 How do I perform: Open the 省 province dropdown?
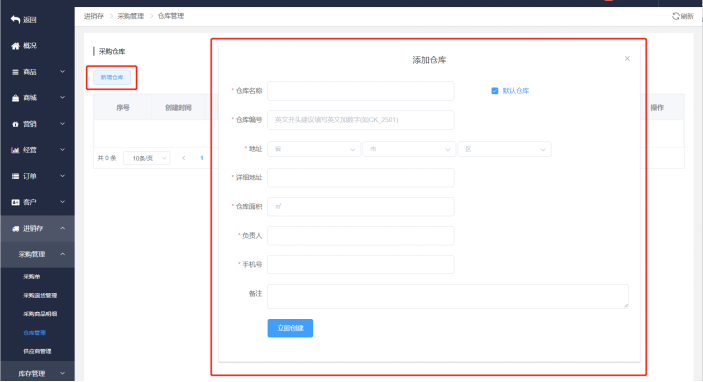point(314,149)
